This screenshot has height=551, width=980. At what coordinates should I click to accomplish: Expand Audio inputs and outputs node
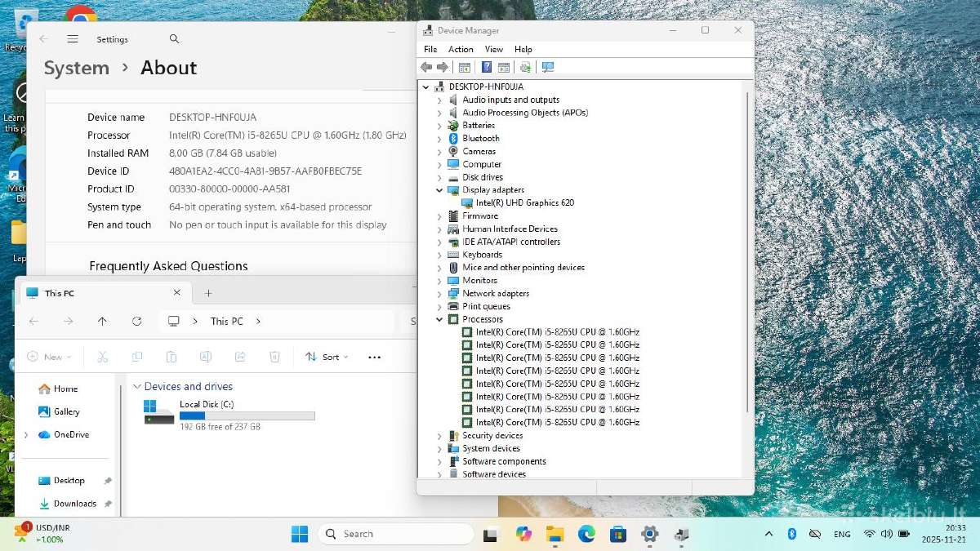pyautogui.click(x=439, y=100)
